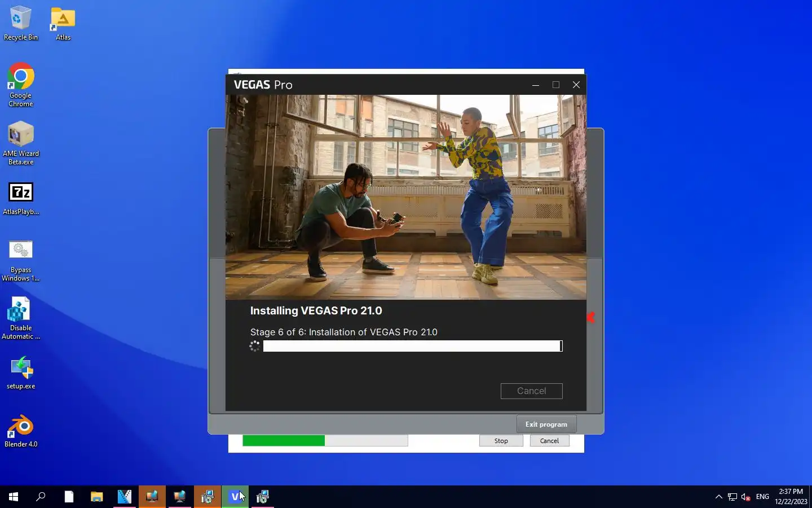812x508 pixels.
Task: Close the VEGAS Pro installer window
Action: (x=576, y=85)
